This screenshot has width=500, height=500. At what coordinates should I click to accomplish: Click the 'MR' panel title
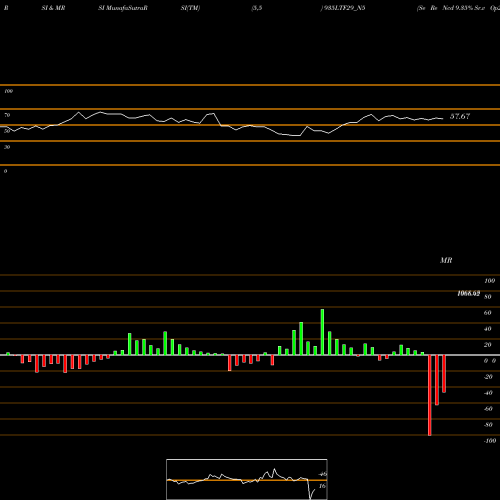446,260
